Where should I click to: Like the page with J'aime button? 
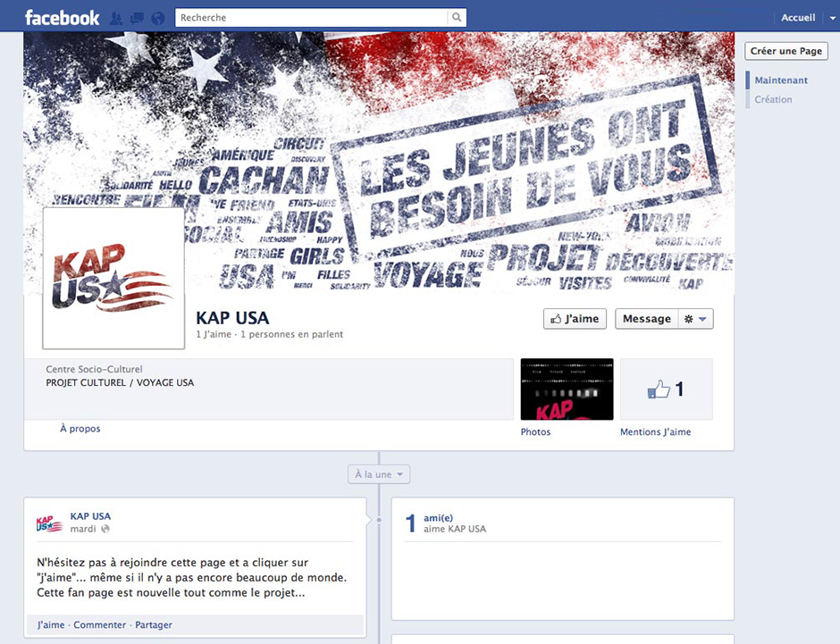pyautogui.click(x=575, y=319)
